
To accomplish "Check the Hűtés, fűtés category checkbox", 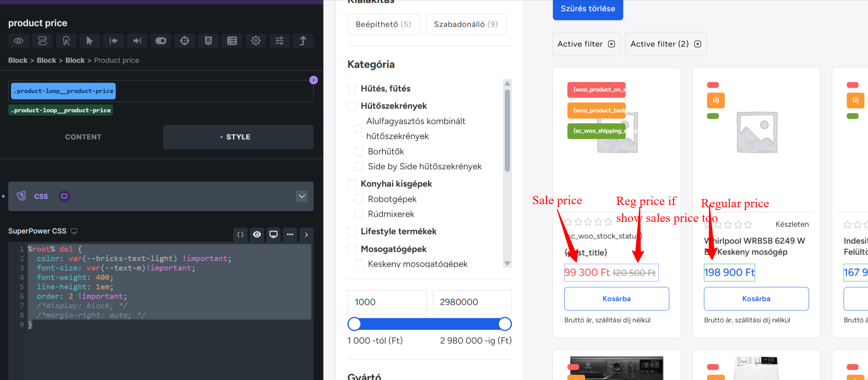I will pos(352,89).
